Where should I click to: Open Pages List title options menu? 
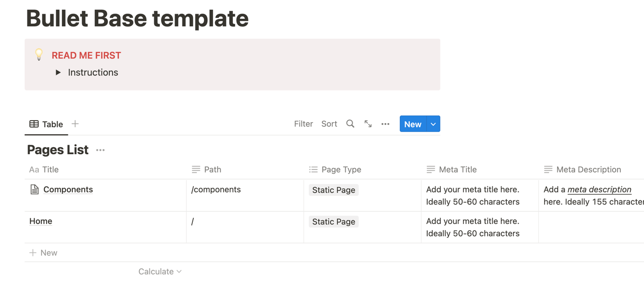pos(100,150)
